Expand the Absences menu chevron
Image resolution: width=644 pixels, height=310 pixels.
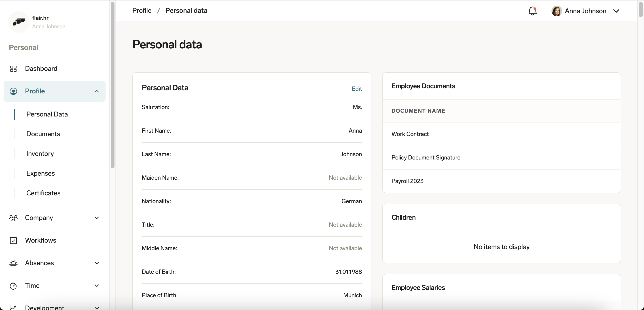point(97,263)
